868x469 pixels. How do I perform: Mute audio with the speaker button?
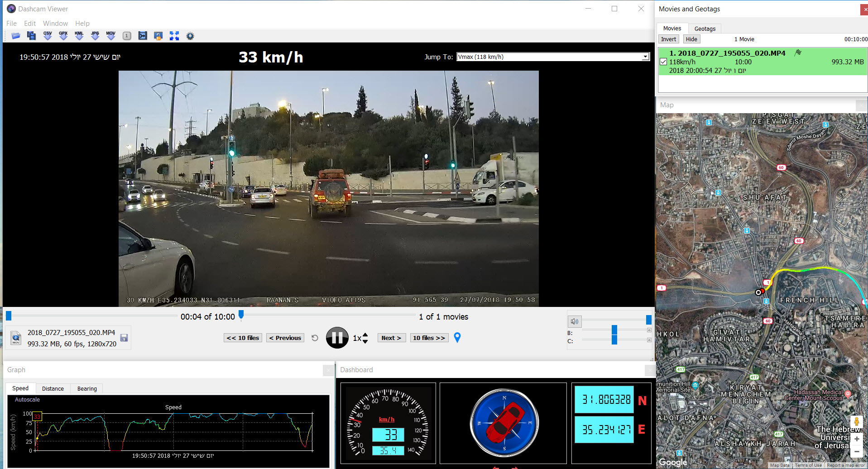click(574, 321)
